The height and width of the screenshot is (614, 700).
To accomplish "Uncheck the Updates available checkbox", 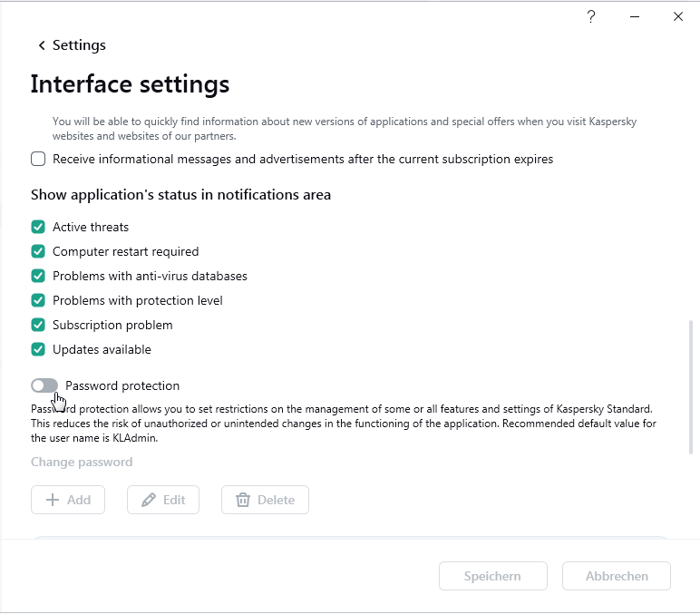I will 38,349.
